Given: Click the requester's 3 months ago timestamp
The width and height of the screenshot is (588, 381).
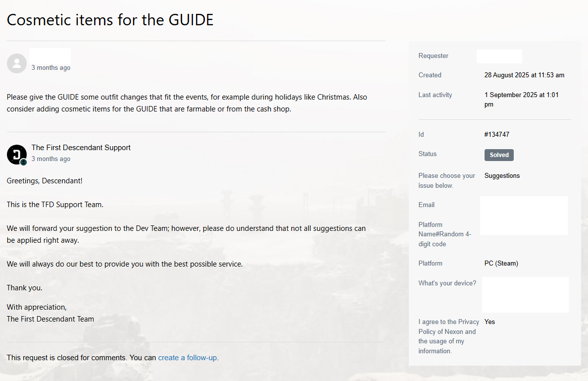Looking at the screenshot, I should 51,67.
